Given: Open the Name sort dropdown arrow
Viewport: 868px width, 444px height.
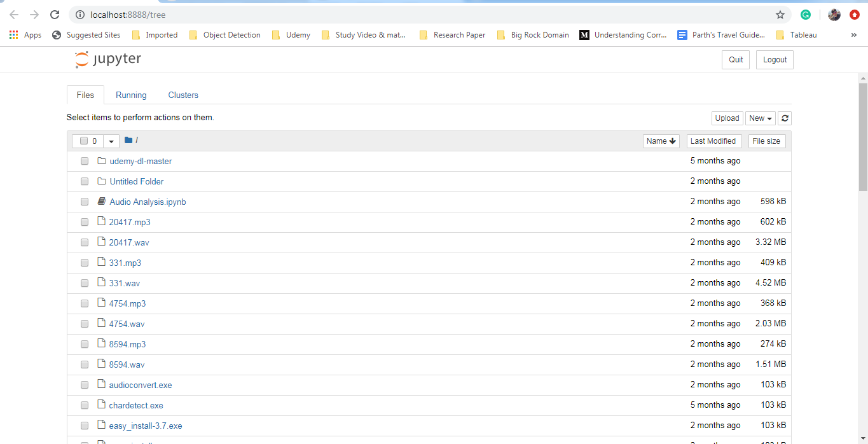Looking at the screenshot, I should (672, 141).
